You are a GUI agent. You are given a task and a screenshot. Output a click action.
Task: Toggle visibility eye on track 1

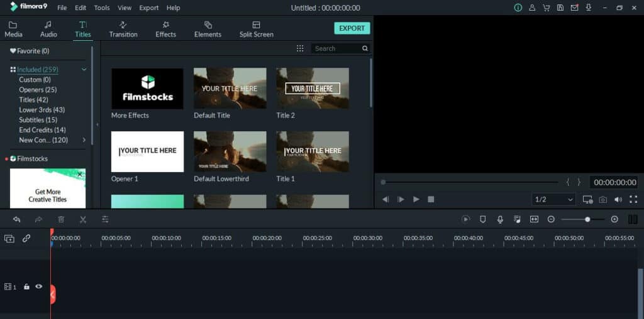coord(38,286)
